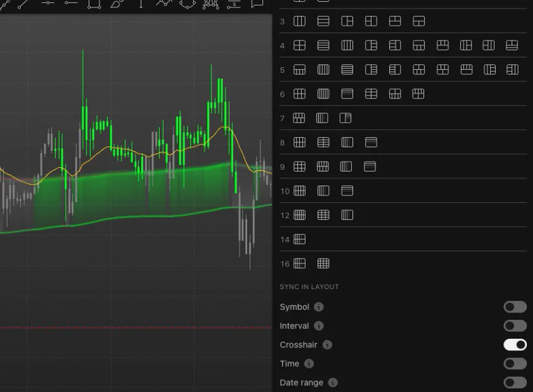Viewport: 533px width, 392px height.
Task: Select the 8-chart four-by-two grid layout
Action: (x=300, y=142)
